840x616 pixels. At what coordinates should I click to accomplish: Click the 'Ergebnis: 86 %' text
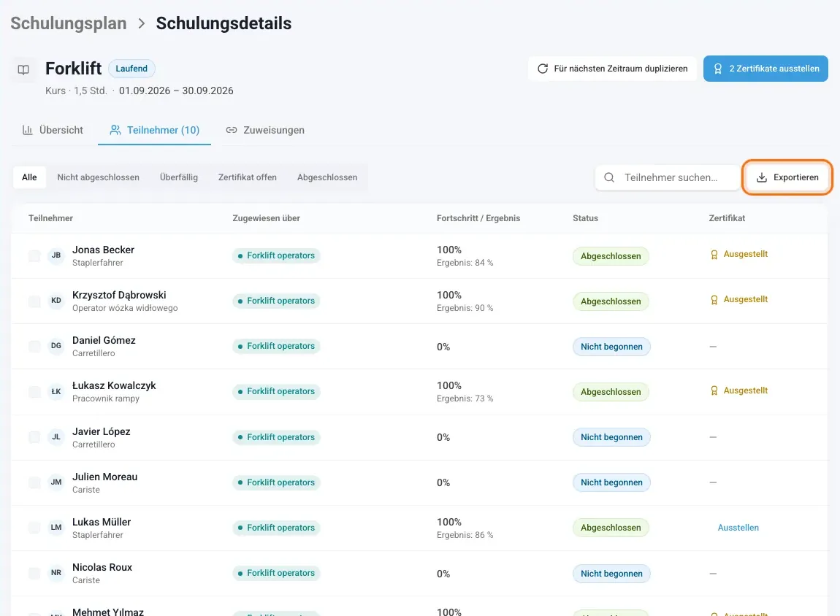[x=465, y=535]
